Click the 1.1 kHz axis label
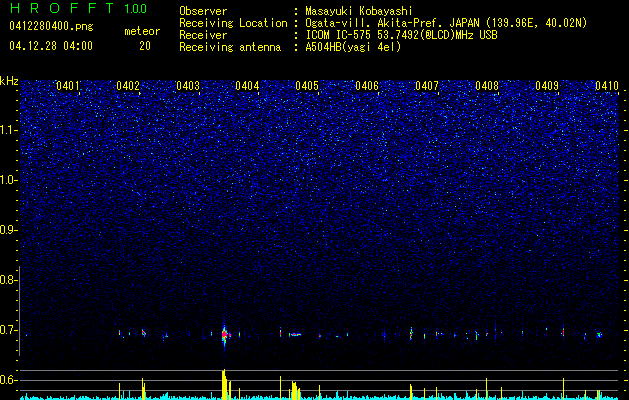 [8, 130]
